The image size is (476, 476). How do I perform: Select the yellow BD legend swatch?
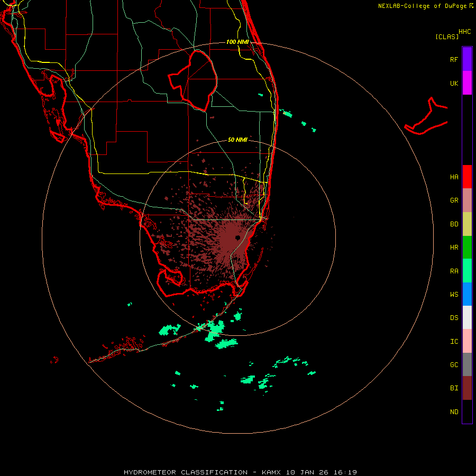tap(467, 224)
